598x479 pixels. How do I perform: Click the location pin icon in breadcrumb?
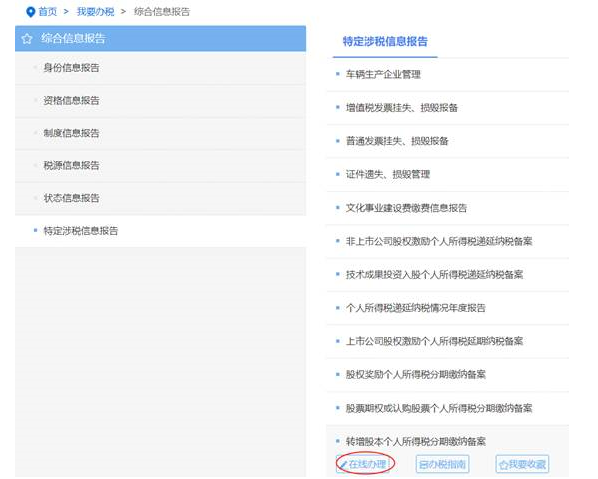tap(31, 12)
